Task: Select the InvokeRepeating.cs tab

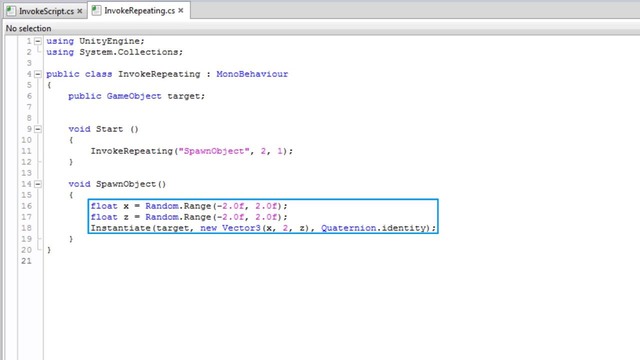Action: coord(139,11)
